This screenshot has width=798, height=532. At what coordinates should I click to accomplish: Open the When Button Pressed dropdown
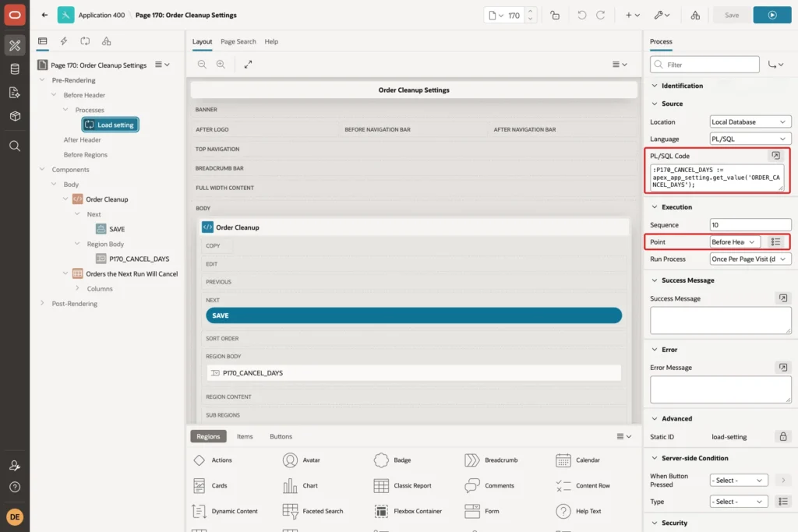coord(739,480)
